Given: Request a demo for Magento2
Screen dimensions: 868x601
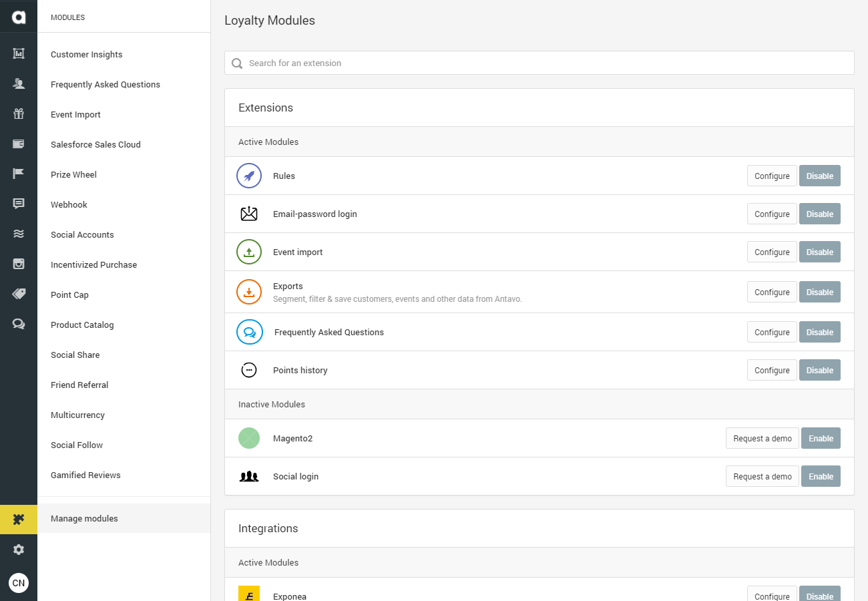Looking at the screenshot, I should click(763, 438).
